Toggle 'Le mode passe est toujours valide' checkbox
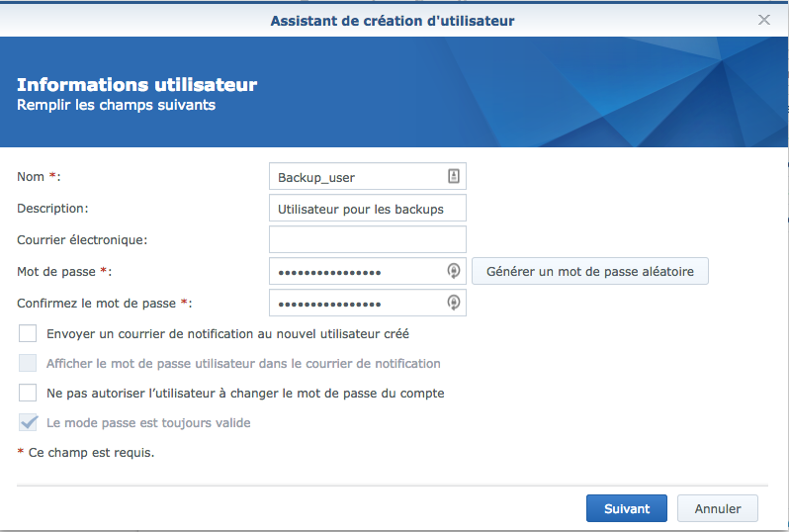 tap(28, 422)
